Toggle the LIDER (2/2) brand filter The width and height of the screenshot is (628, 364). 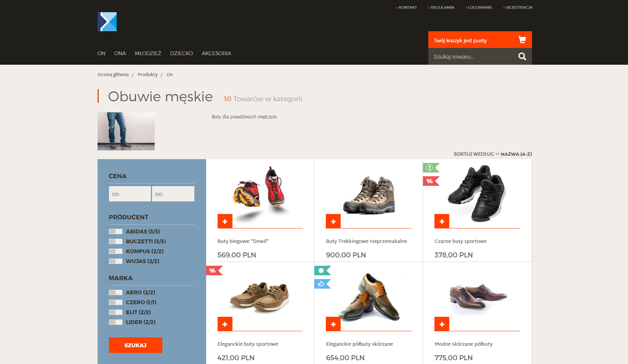(x=115, y=322)
